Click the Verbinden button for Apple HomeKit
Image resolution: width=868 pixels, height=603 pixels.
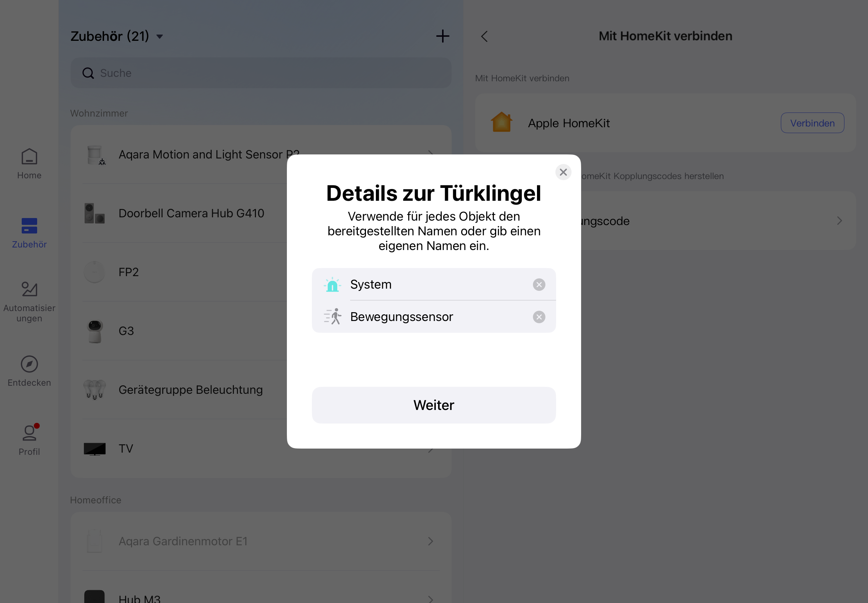click(812, 123)
